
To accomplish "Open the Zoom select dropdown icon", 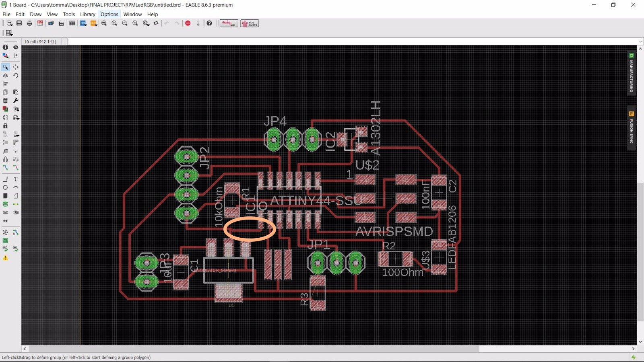I will [x=146, y=23].
